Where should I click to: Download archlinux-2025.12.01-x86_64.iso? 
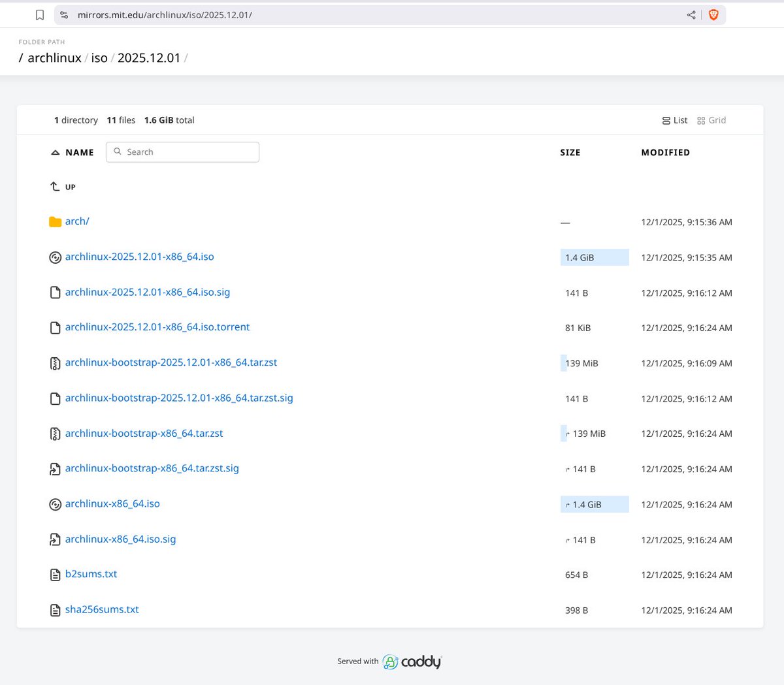[x=139, y=257]
